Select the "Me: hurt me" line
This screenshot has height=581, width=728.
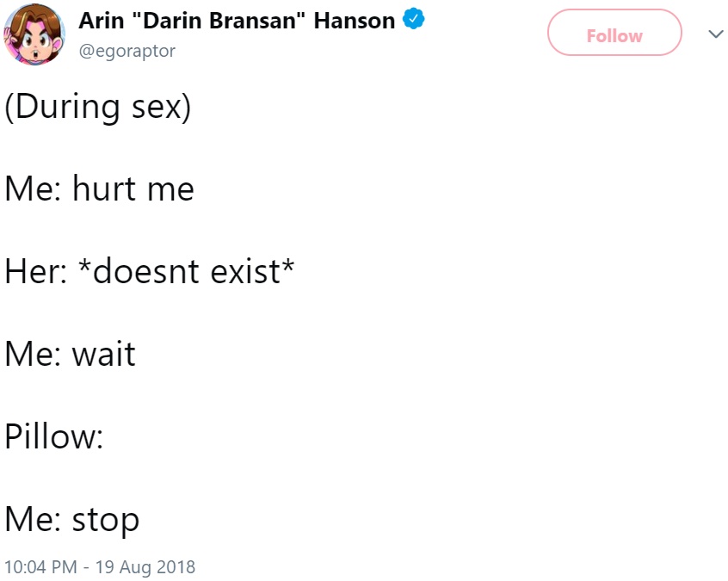click(x=99, y=189)
